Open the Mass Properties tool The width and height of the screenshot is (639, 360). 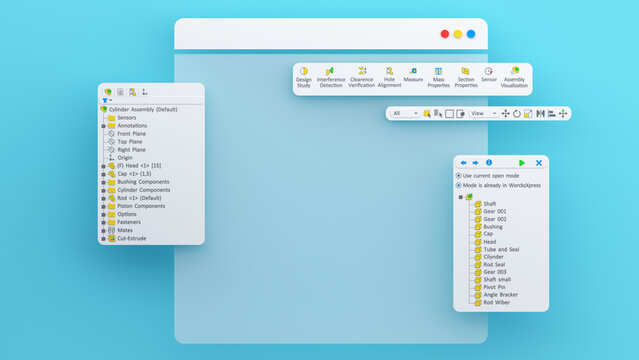tap(438, 77)
